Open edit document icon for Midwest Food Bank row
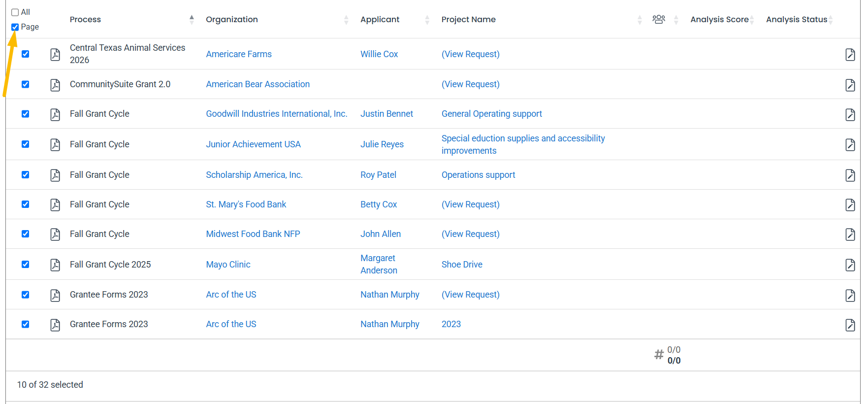Viewport: 868px width, 404px height. [x=850, y=234]
